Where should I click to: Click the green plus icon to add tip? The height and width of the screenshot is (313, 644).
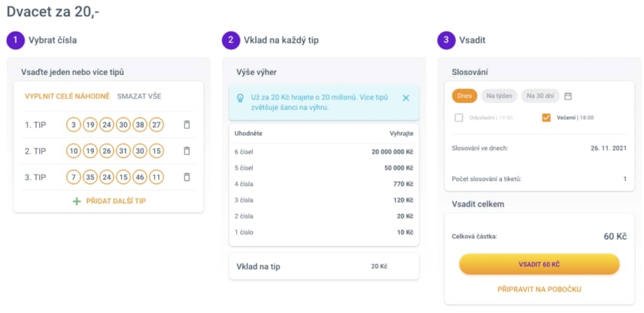coord(77,201)
